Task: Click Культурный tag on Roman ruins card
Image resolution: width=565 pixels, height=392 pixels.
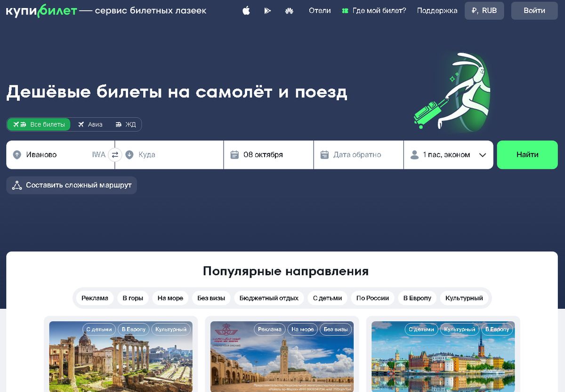Action: pos(171,329)
